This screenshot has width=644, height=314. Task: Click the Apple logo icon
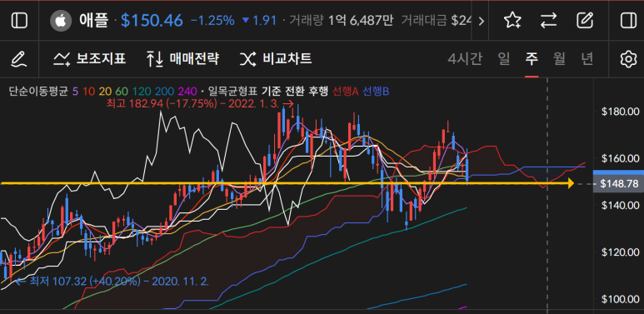click(x=60, y=21)
